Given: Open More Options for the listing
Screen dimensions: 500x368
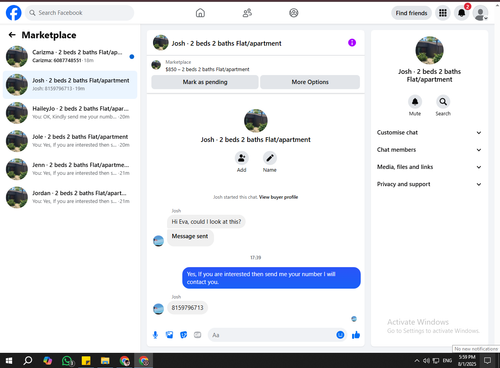Looking at the screenshot, I should [x=310, y=82].
